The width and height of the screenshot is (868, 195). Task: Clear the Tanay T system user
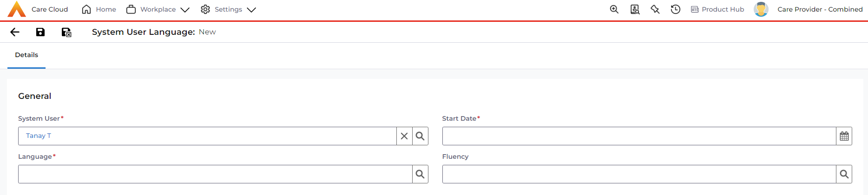404,136
